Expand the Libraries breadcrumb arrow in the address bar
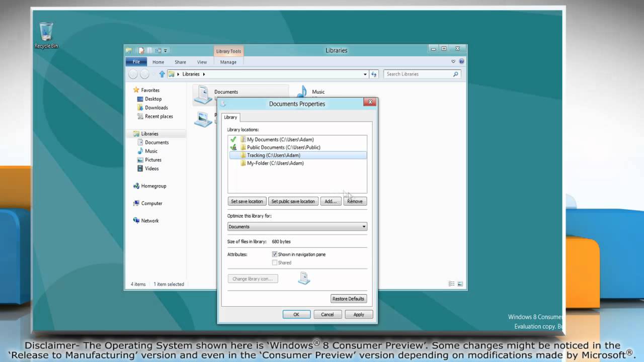The height and width of the screenshot is (362, 644). (203, 74)
